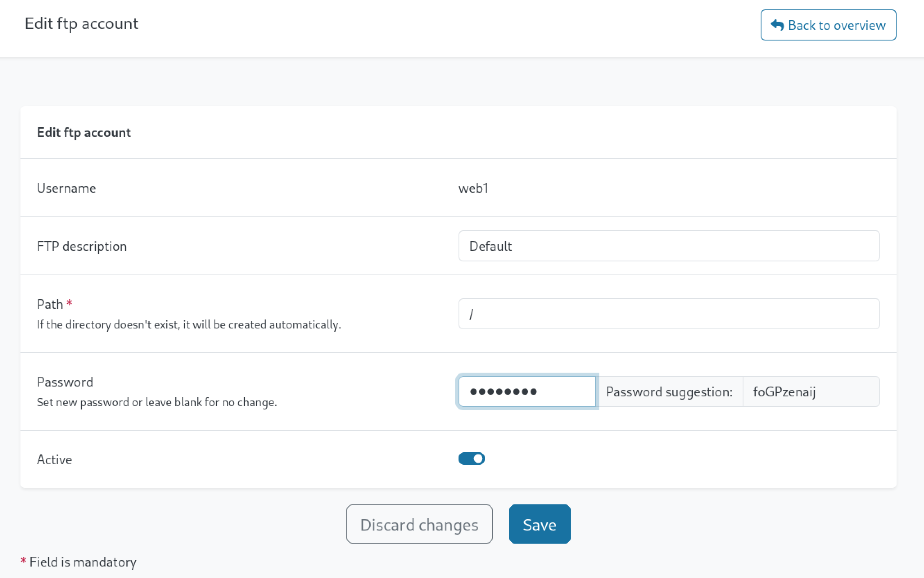Click the Active label text

coord(54,459)
